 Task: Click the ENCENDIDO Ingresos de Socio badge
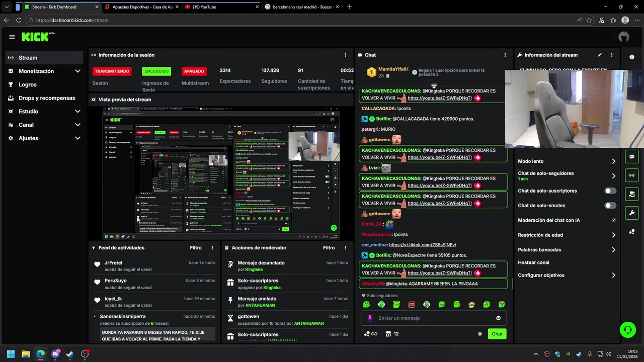coord(156,71)
